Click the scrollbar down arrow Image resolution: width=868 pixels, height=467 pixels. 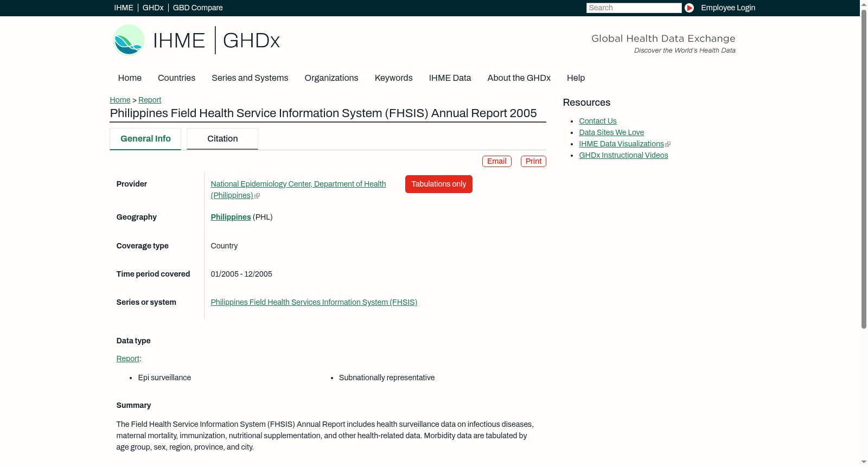tap(864, 463)
